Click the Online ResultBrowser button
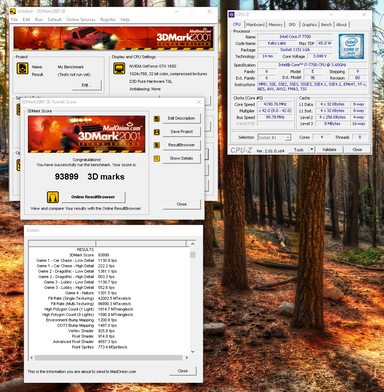This screenshot has width=384, height=392. tap(93, 197)
